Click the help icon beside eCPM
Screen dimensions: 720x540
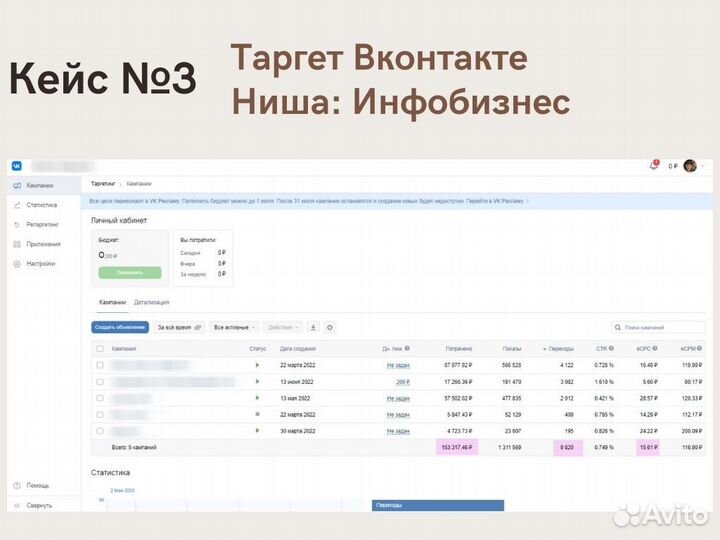[699, 349]
